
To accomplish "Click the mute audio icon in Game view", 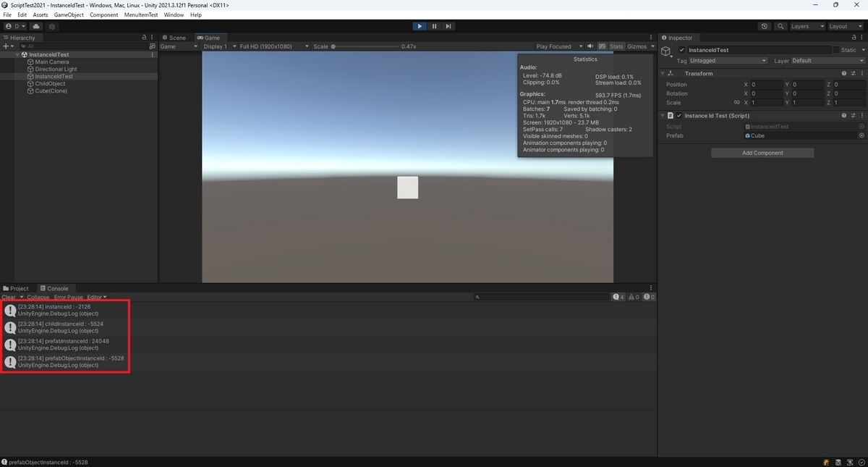I will click(590, 46).
